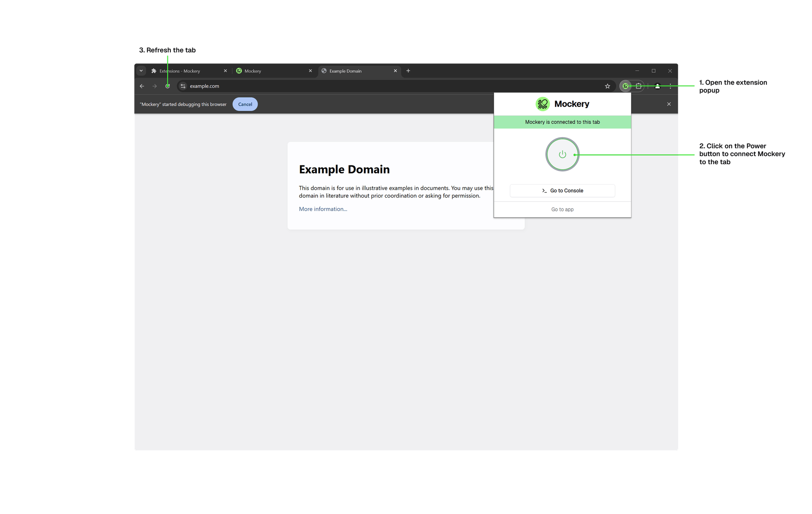Screen dimensions: 812x514
Task: Follow the More information... link
Action: [x=323, y=209]
